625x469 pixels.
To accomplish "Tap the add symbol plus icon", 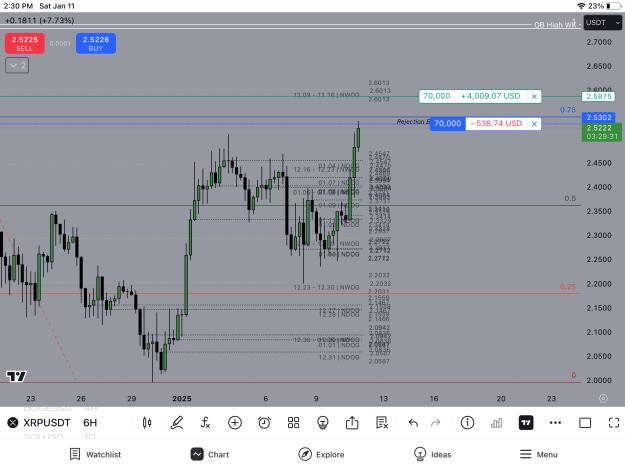I will point(235,422).
